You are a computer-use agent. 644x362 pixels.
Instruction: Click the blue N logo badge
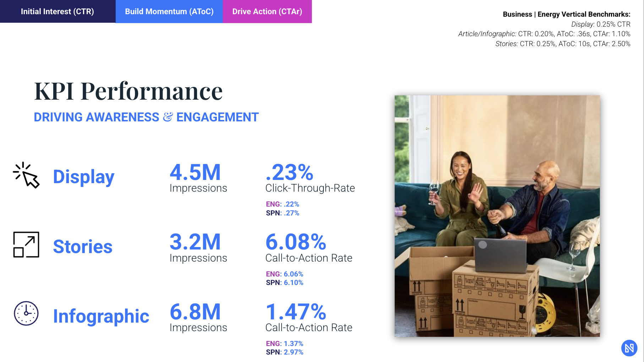click(629, 348)
